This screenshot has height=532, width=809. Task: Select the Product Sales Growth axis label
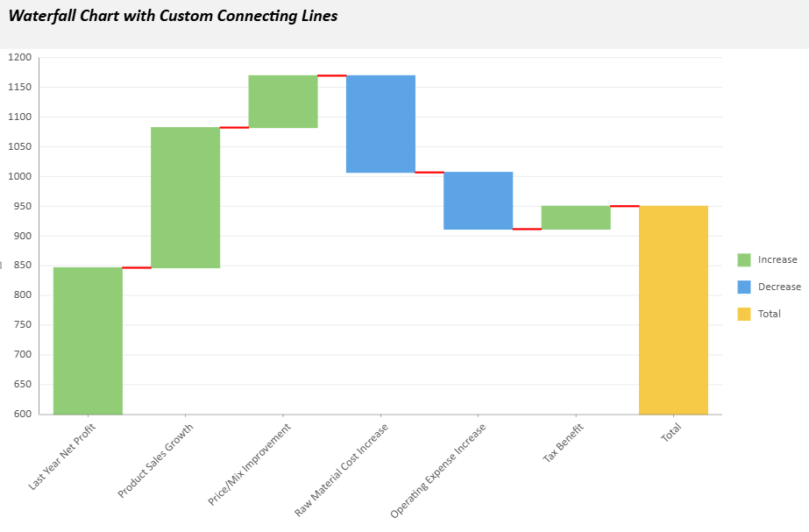156,461
